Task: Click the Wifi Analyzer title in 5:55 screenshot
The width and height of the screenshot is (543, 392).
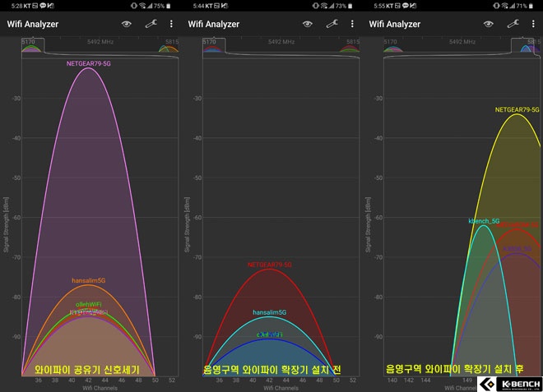Action: pyautogui.click(x=394, y=24)
